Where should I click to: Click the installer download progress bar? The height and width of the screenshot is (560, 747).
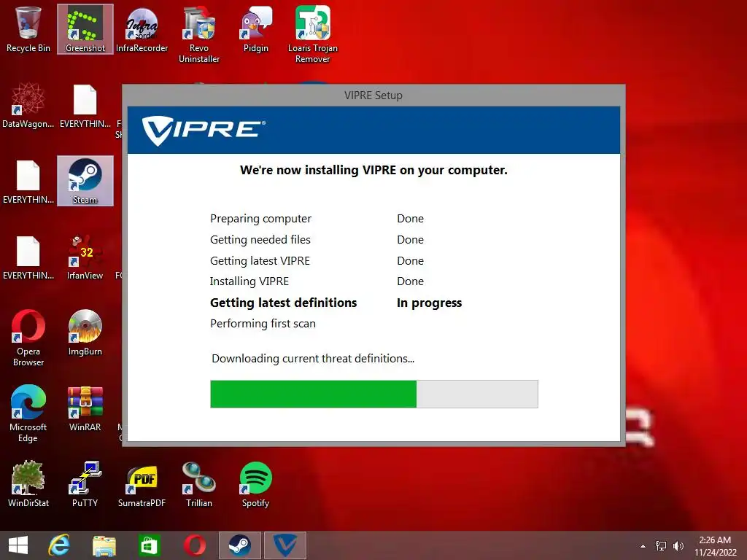374,394
